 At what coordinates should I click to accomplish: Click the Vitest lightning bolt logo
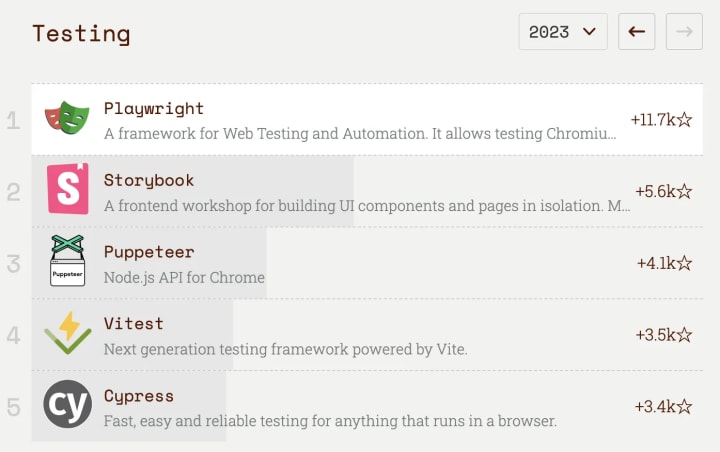(68, 333)
